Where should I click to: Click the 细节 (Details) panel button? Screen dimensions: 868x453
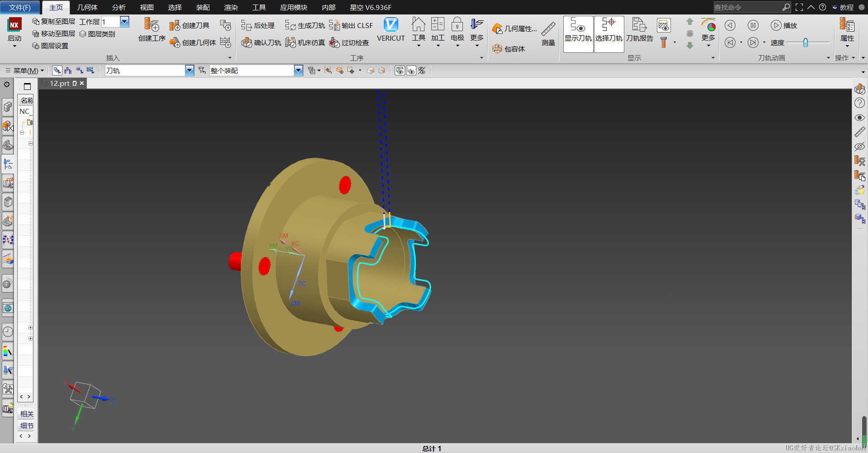27,425
